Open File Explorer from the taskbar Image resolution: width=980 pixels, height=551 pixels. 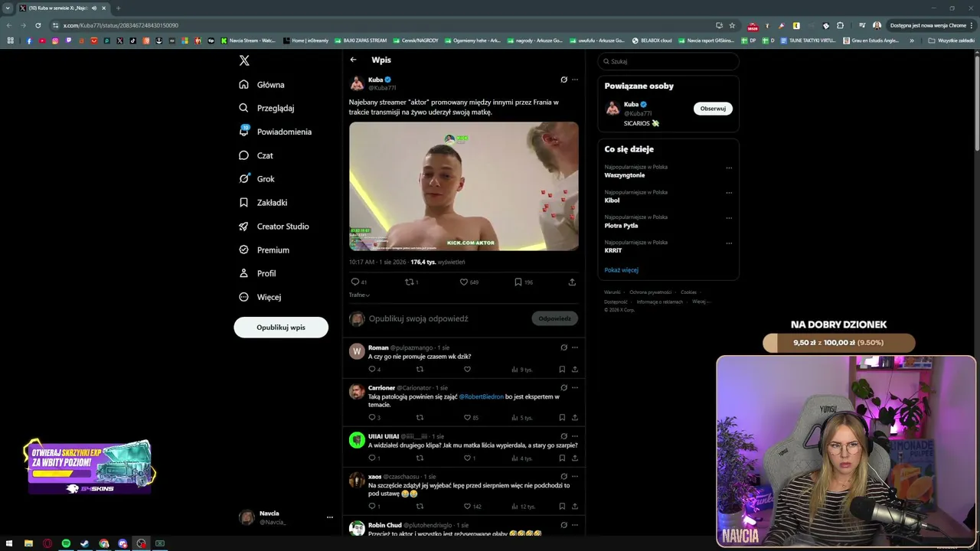point(28,543)
